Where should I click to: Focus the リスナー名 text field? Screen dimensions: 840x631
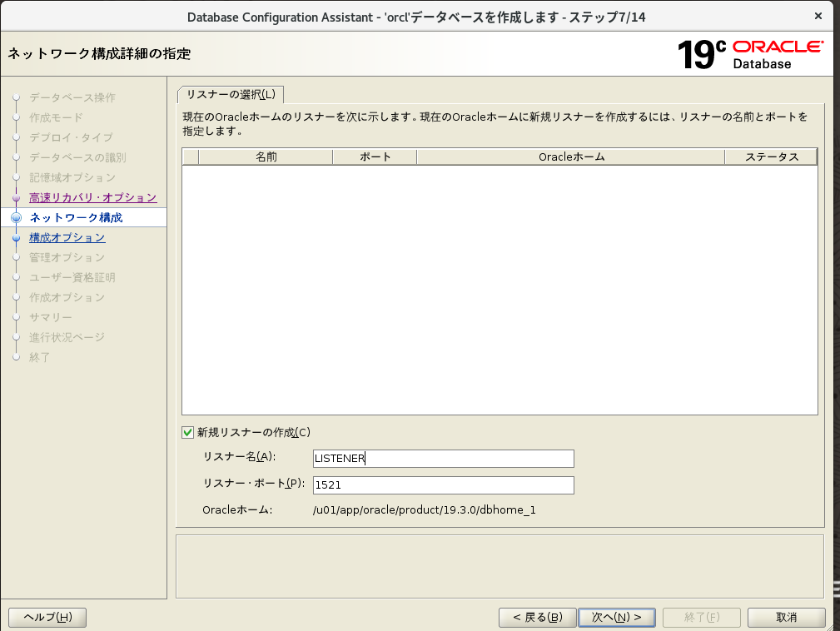[x=443, y=459]
